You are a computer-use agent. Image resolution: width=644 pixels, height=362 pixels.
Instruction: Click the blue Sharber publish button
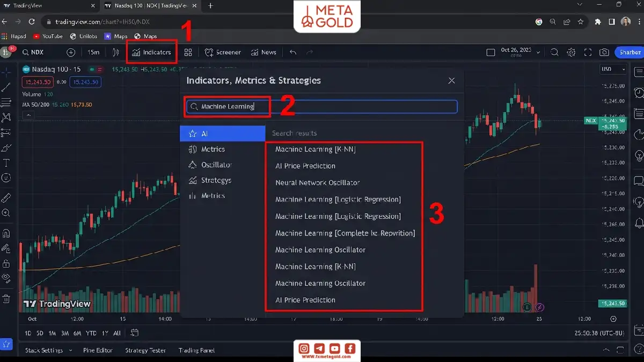coord(628,52)
